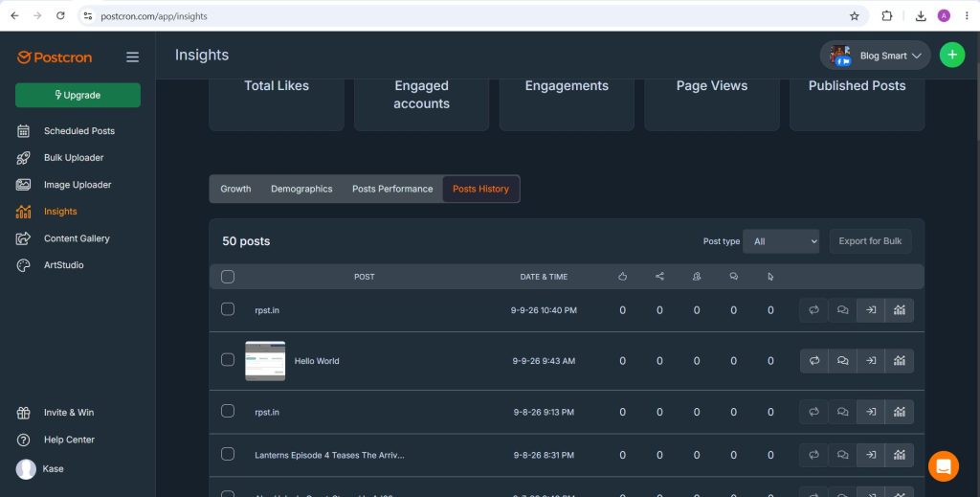The width and height of the screenshot is (980, 497).
Task: Switch to the Growth tab
Action: click(x=235, y=189)
